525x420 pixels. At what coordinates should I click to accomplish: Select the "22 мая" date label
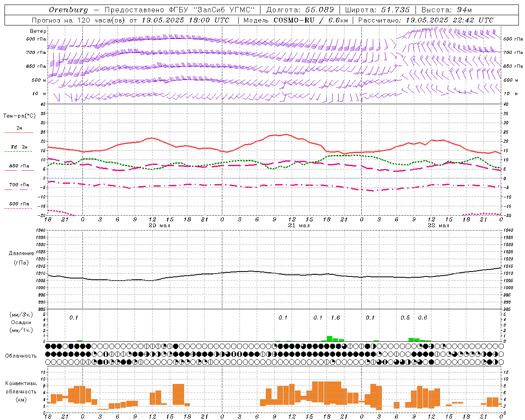(438, 226)
